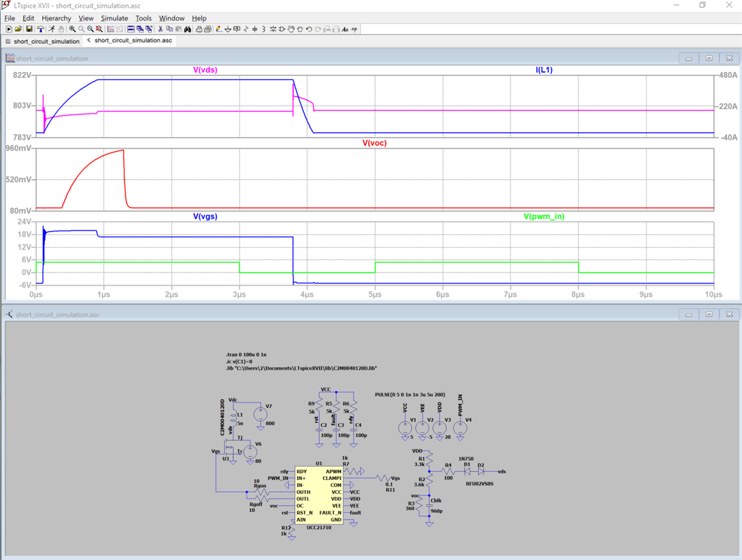The height and width of the screenshot is (560, 742).
Task: Open the Help menu
Action: click(199, 18)
